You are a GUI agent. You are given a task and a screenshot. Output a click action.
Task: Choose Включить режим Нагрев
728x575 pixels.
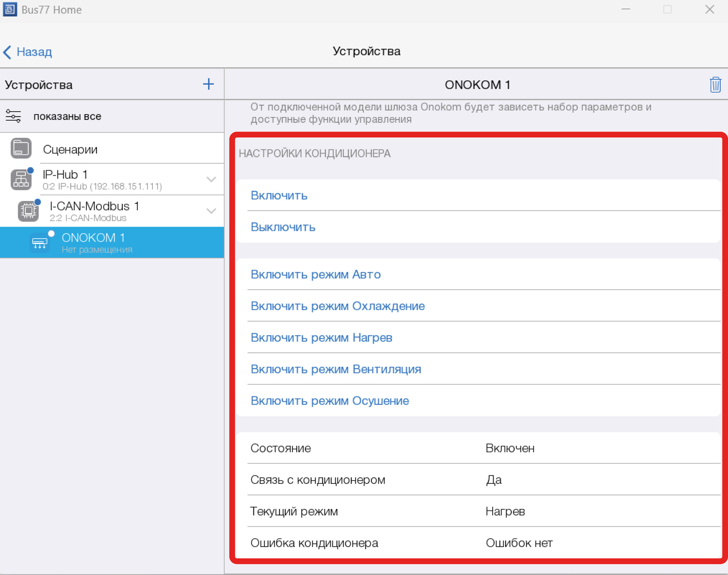(x=321, y=338)
